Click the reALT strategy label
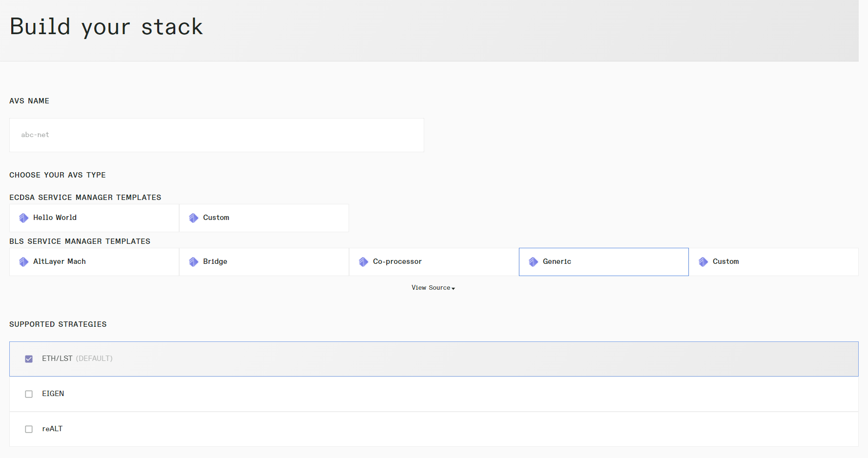868x458 pixels. pyautogui.click(x=52, y=429)
